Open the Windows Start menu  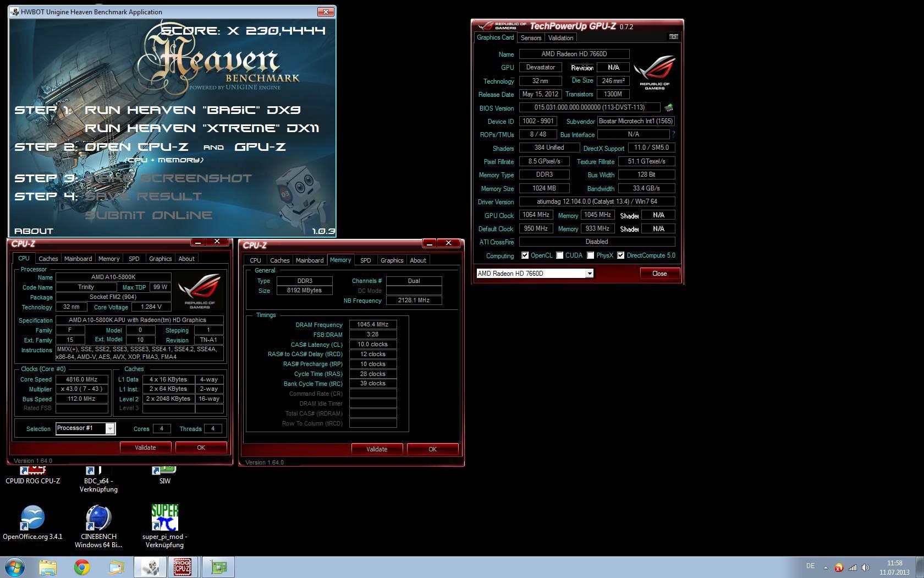[15, 567]
